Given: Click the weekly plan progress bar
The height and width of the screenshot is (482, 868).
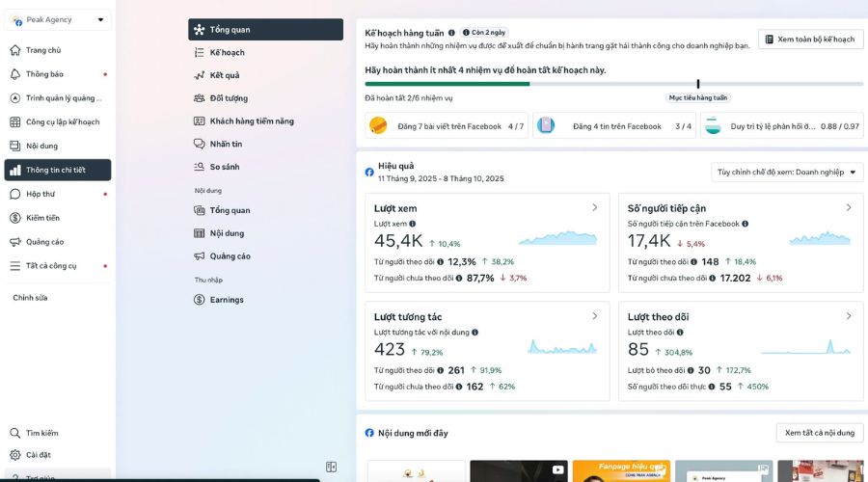Looking at the screenshot, I should (x=614, y=84).
